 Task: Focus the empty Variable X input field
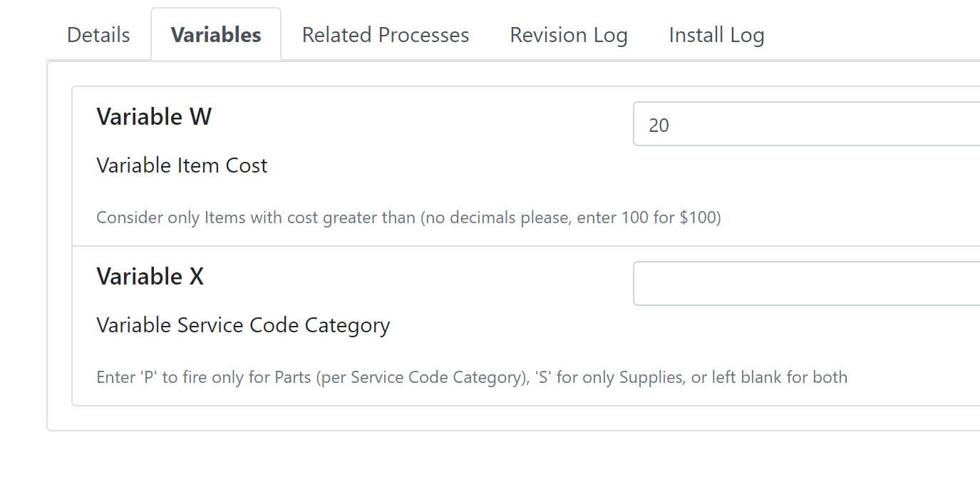click(806, 284)
